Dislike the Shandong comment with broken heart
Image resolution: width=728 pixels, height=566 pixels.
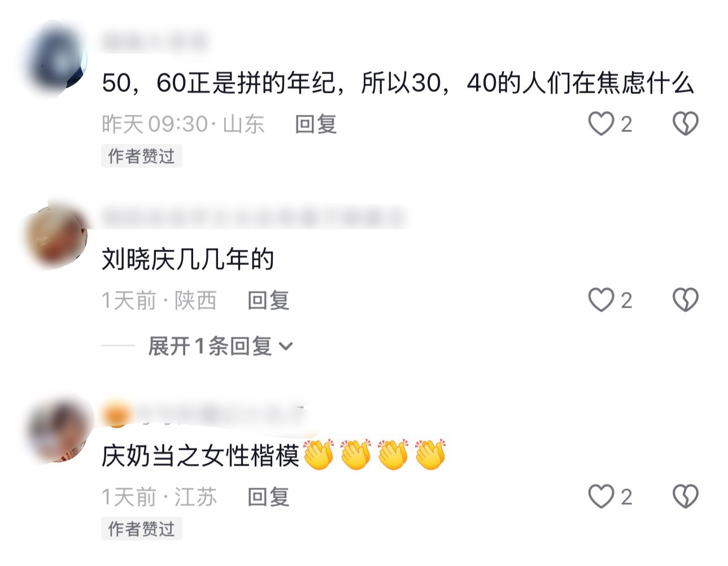pos(685,124)
